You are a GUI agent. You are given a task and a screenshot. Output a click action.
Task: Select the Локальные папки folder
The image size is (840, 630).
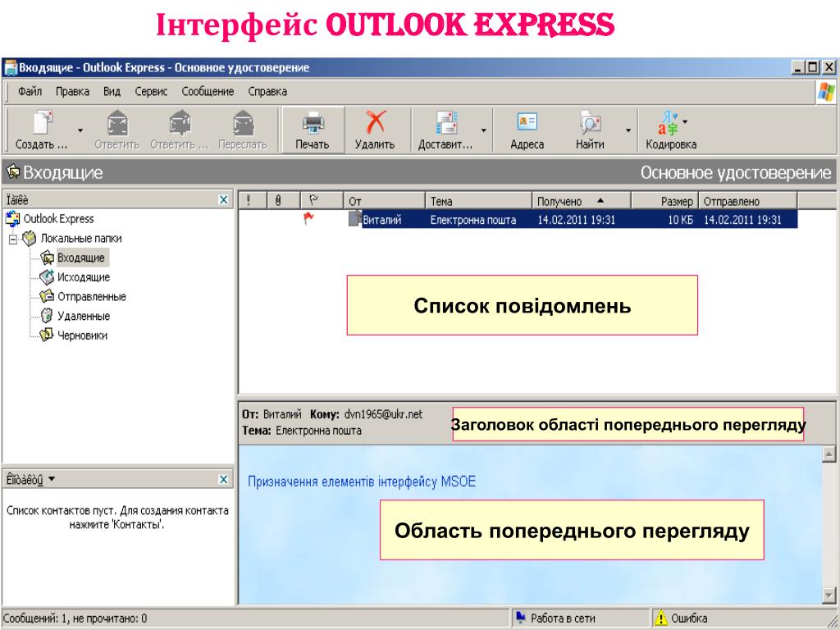pos(81,239)
